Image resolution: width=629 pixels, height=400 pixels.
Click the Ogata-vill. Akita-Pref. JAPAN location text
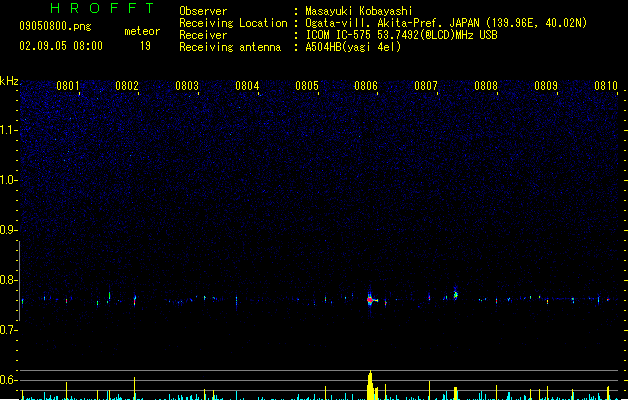tap(446, 23)
